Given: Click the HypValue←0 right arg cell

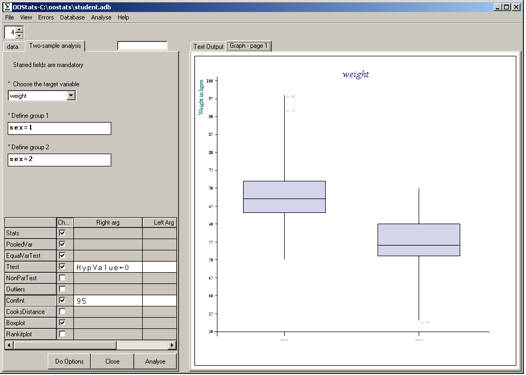Looking at the screenshot, I should (x=108, y=267).
